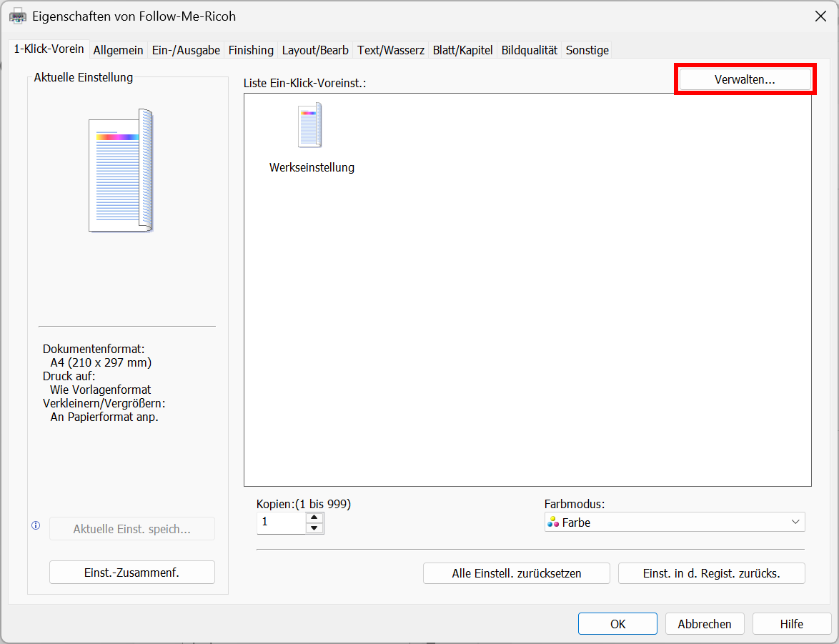Increase copies with the up arrow
The image size is (839, 644).
(314, 517)
